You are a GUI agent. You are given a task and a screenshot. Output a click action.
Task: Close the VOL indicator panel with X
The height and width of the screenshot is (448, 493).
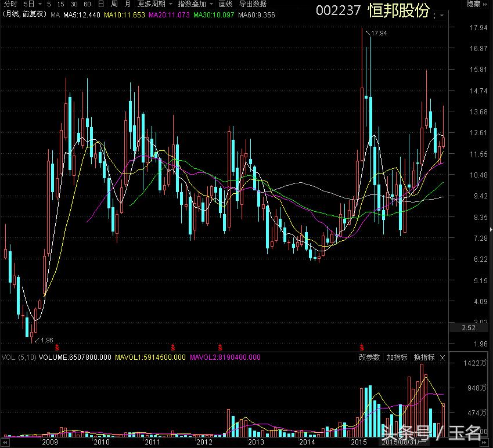(443, 357)
